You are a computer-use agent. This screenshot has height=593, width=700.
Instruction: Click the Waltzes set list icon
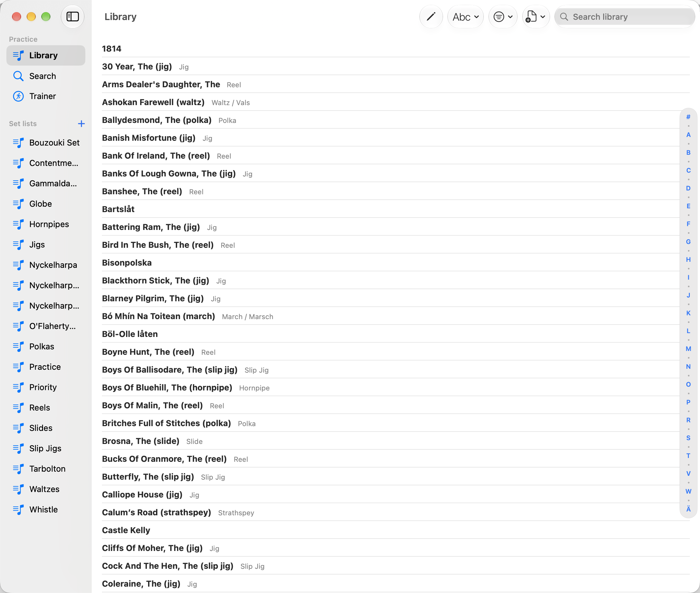(x=18, y=489)
